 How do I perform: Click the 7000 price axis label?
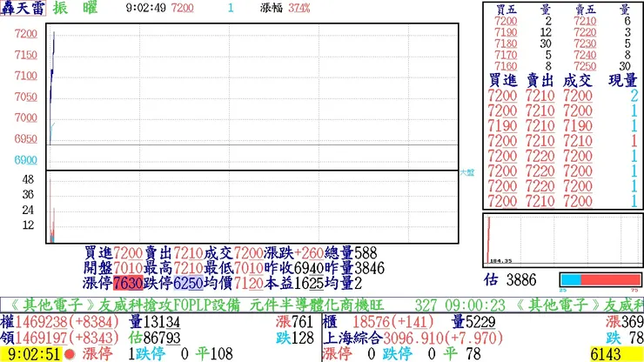tap(25, 118)
